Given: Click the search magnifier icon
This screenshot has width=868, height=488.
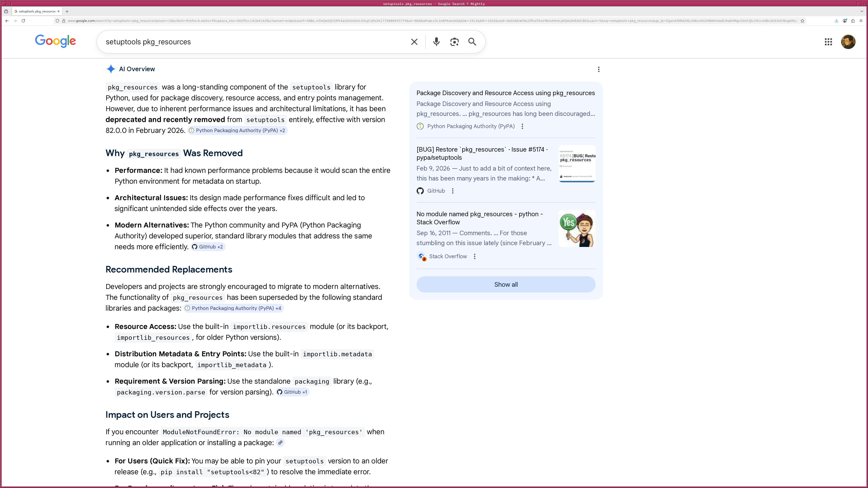Looking at the screenshot, I should 472,42.
